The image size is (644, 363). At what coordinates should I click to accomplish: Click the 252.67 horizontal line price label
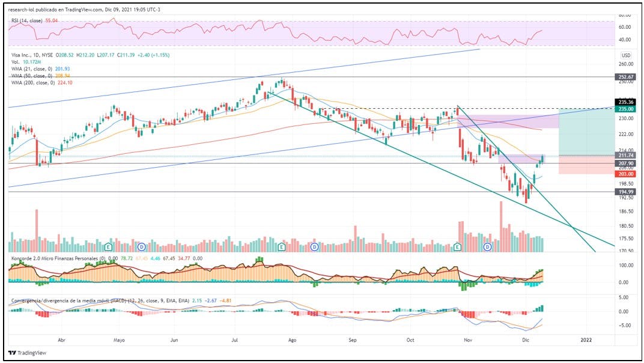click(x=626, y=77)
